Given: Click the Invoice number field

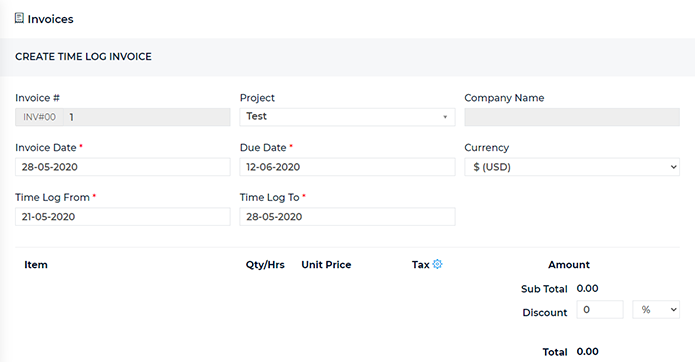Looking at the screenshot, I should (147, 117).
